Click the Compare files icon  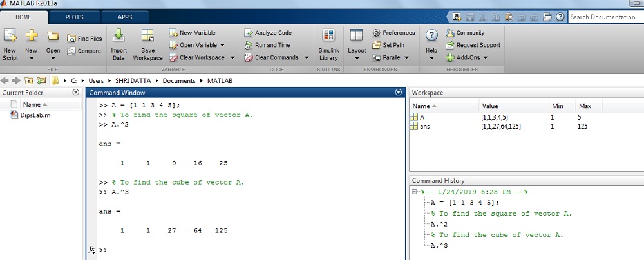pyautogui.click(x=71, y=51)
